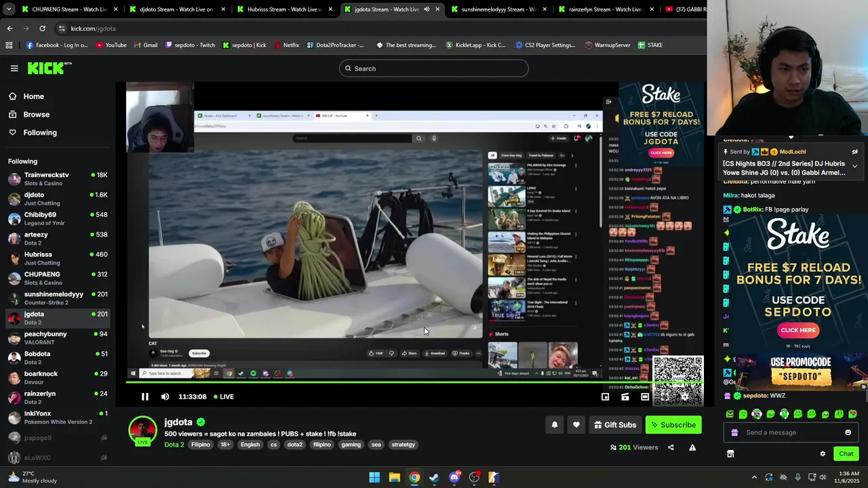The image size is (868, 488).
Task: Select the Filipino tag
Action: click(x=200, y=445)
